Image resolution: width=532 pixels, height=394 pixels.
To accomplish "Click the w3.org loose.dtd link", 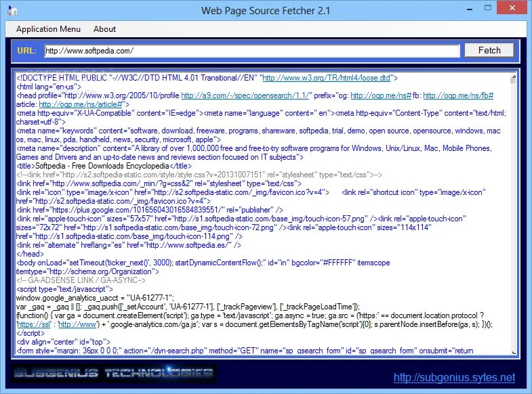I will click(326, 78).
